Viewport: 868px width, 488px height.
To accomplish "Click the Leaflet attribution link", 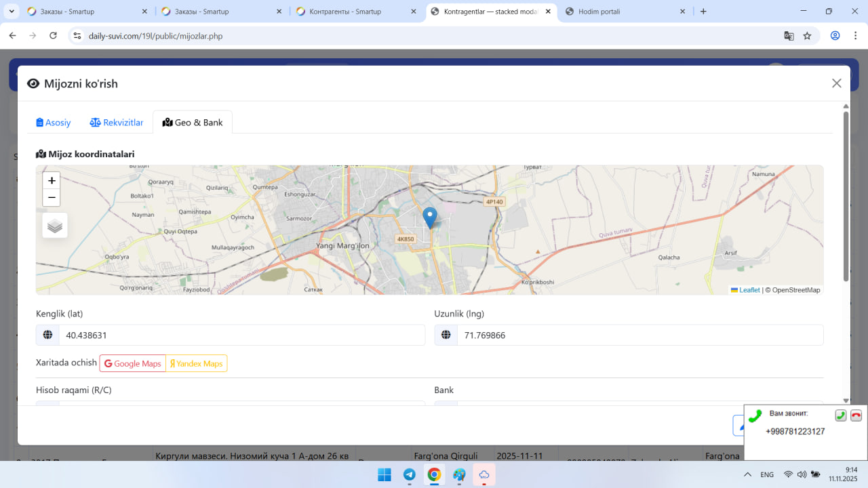I will (749, 290).
